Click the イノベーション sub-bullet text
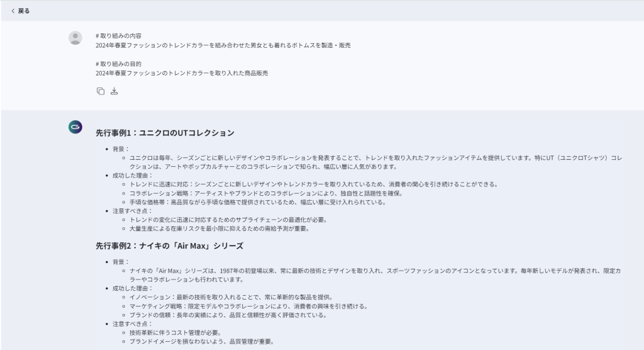 pyautogui.click(x=231, y=297)
